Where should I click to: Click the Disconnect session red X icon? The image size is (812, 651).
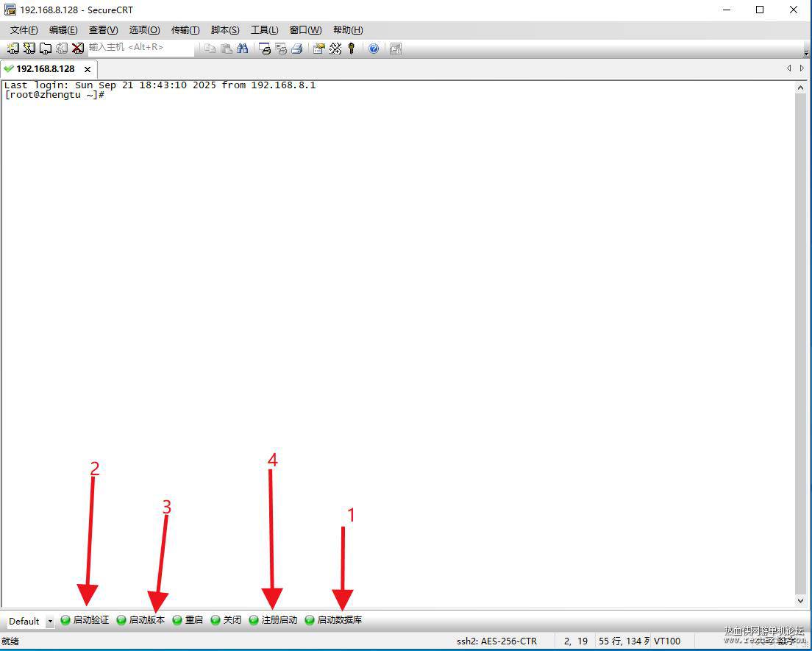[78, 48]
